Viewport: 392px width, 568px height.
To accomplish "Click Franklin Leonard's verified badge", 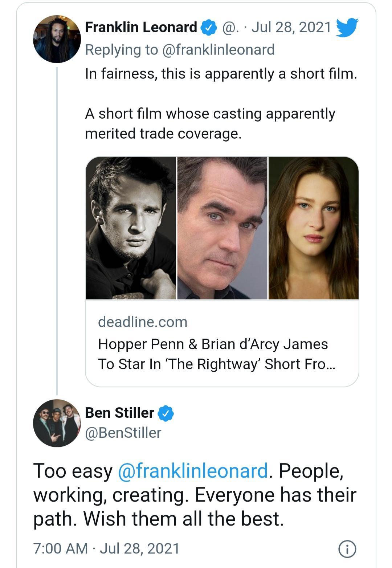I will click(208, 28).
